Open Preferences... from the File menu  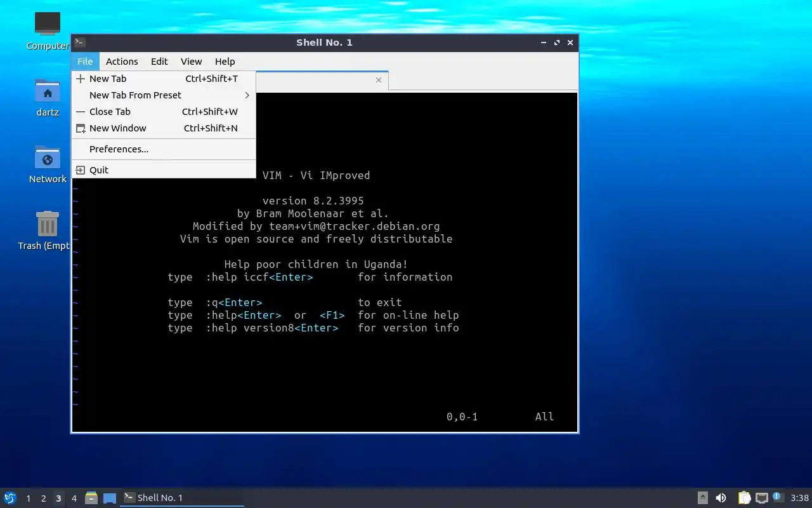[164, 149]
